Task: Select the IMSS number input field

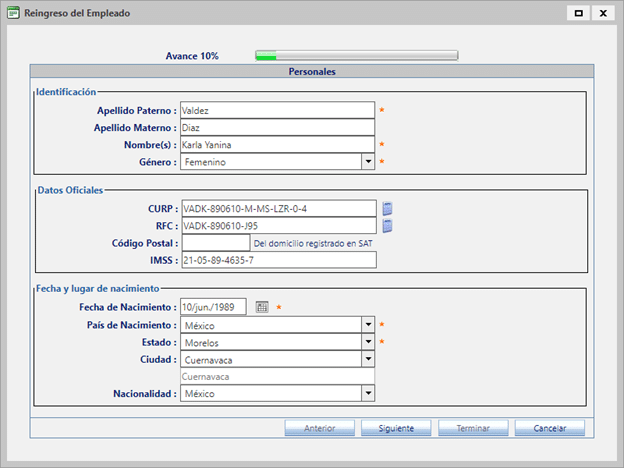Action: 277,260
